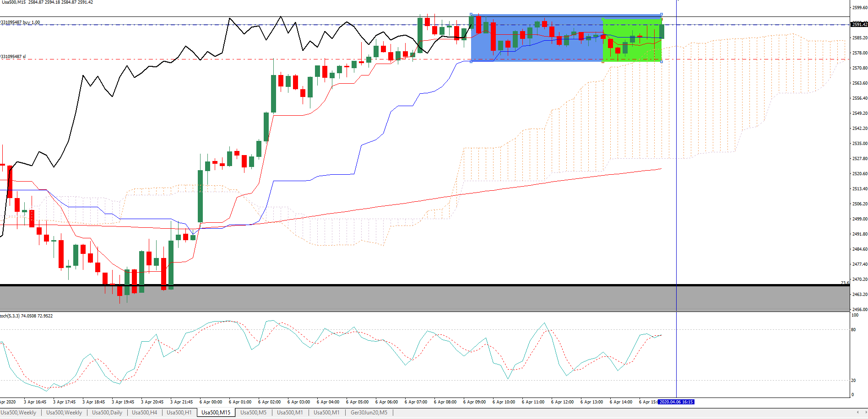This screenshot has width=868, height=419.
Task: Select the leftmost Usa500,Weekly tab
Action: (x=18, y=413)
